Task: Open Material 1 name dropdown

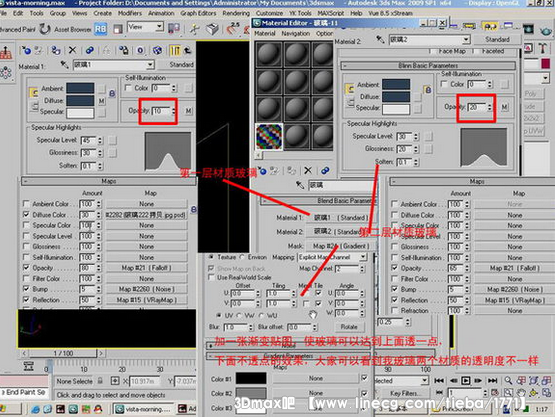Action: 150,65
